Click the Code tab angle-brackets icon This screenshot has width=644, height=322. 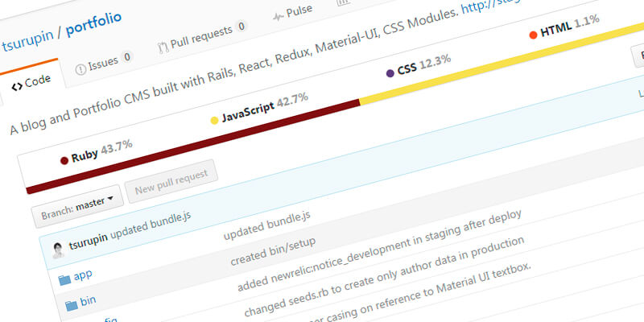(x=17, y=86)
